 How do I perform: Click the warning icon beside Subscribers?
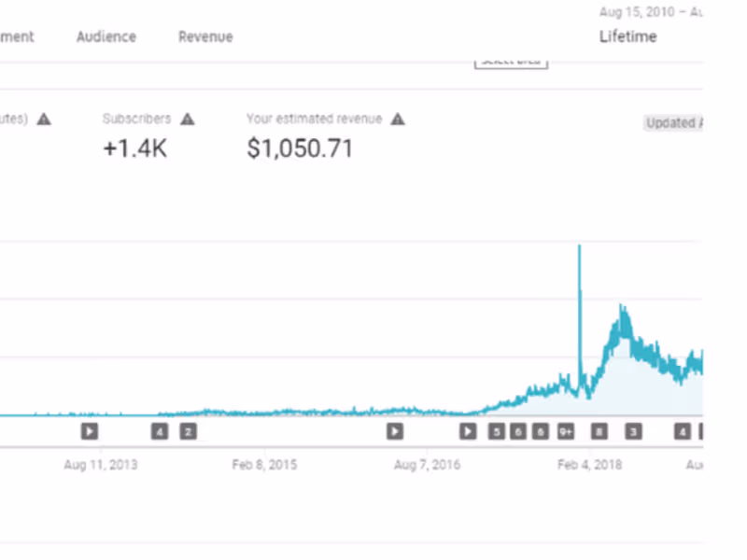click(188, 119)
